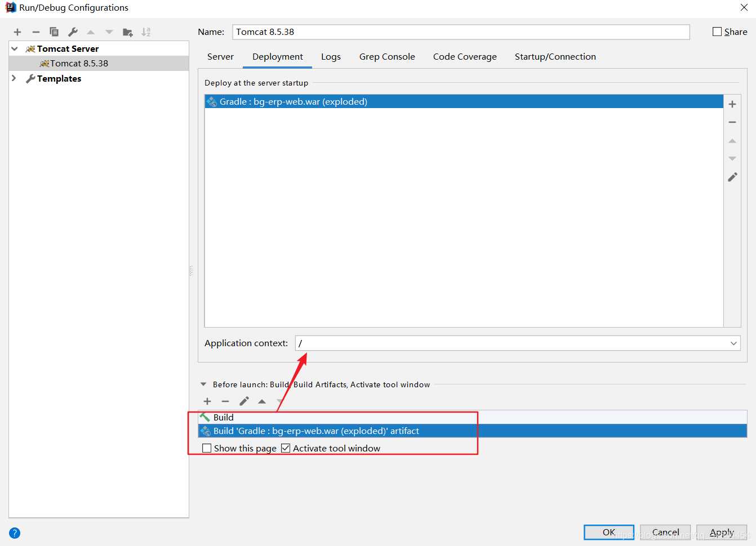The image size is (756, 546).
Task: Copy the selected configuration
Action: (x=54, y=32)
